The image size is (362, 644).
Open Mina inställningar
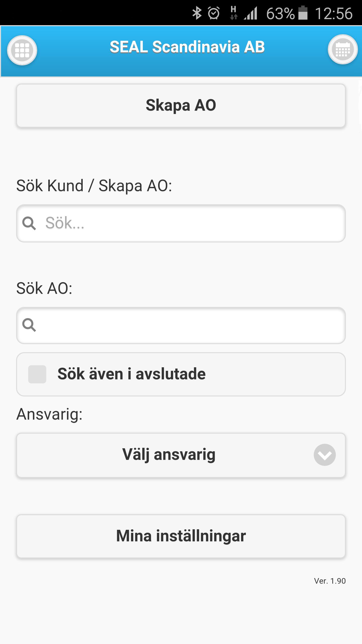click(181, 536)
